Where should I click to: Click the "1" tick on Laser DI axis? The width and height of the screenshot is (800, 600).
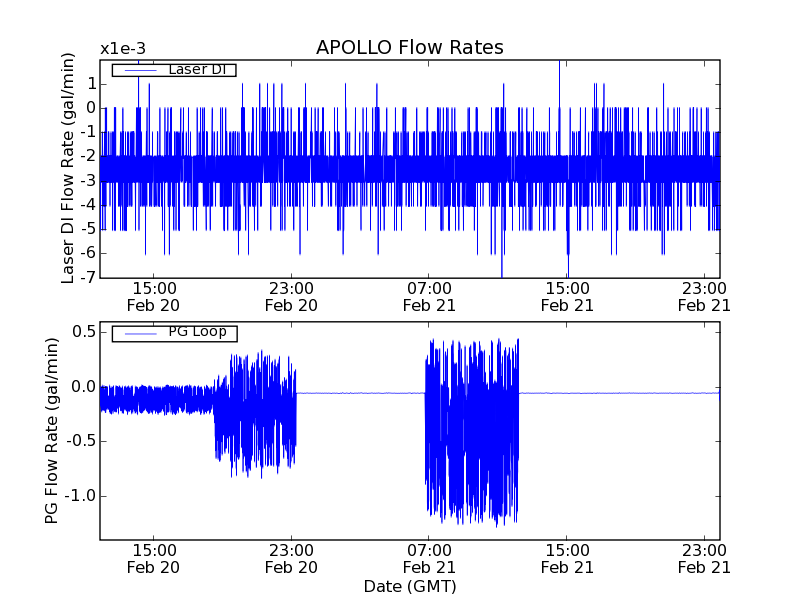pyautogui.click(x=91, y=84)
